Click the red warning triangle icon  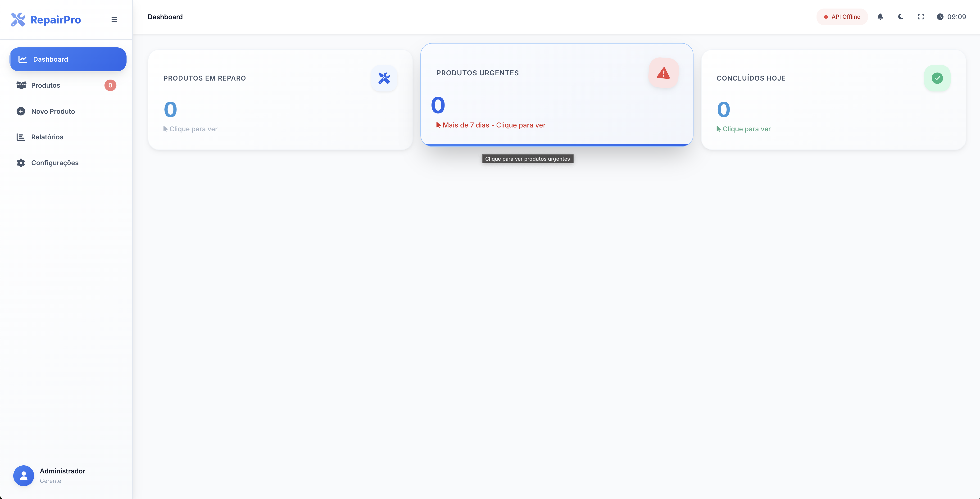pyautogui.click(x=663, y=73)
